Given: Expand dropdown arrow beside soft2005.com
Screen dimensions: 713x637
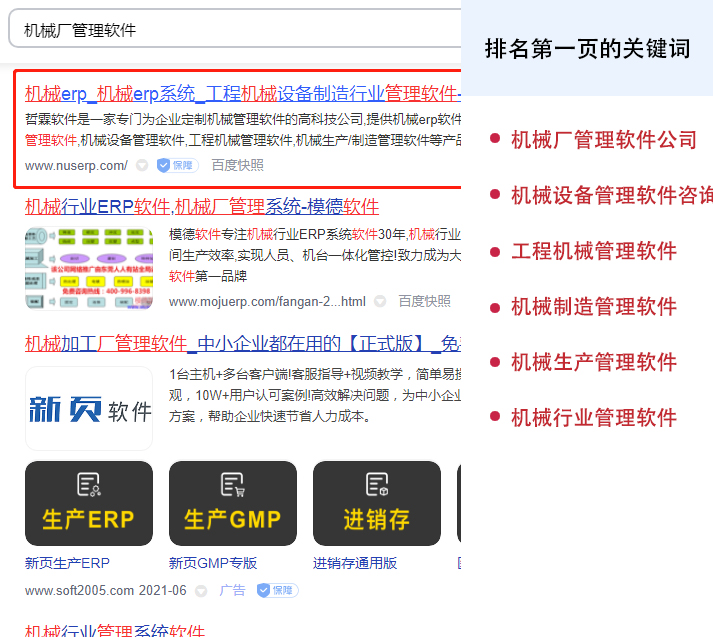Looking at the screenshot, I should pos(201,591).
